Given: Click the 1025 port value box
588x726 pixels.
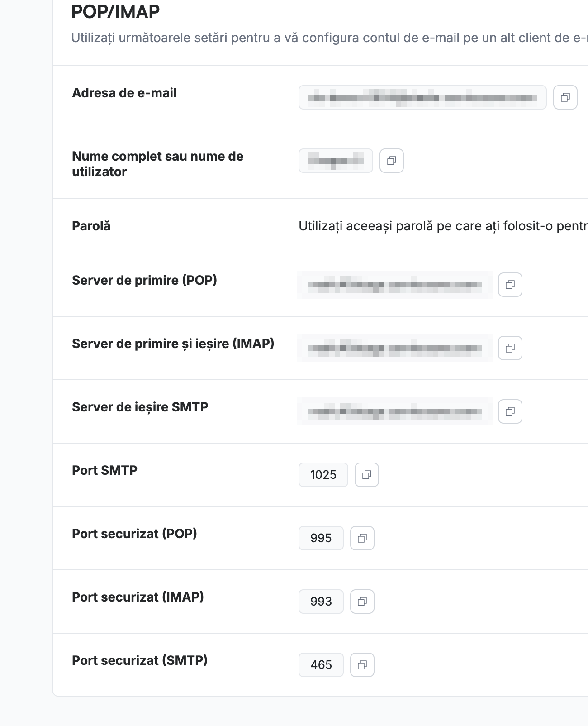Looking at the screenshot, I should point(323,475).
